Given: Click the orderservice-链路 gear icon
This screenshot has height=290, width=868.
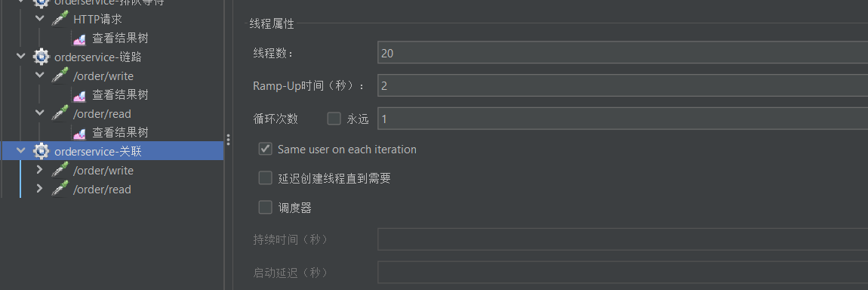Looking at the screenshot, I should pos(41,57).
